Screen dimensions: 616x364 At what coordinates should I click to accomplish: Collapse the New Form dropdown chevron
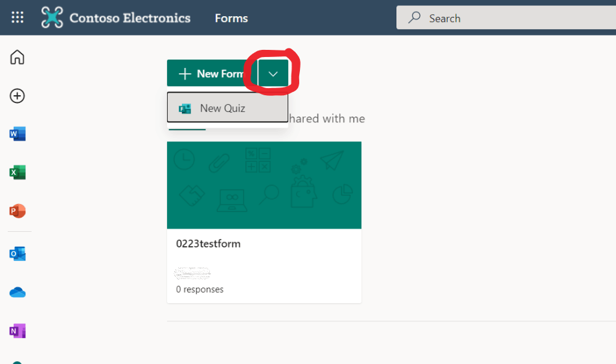pyautogui.click(x=273, y=73)
